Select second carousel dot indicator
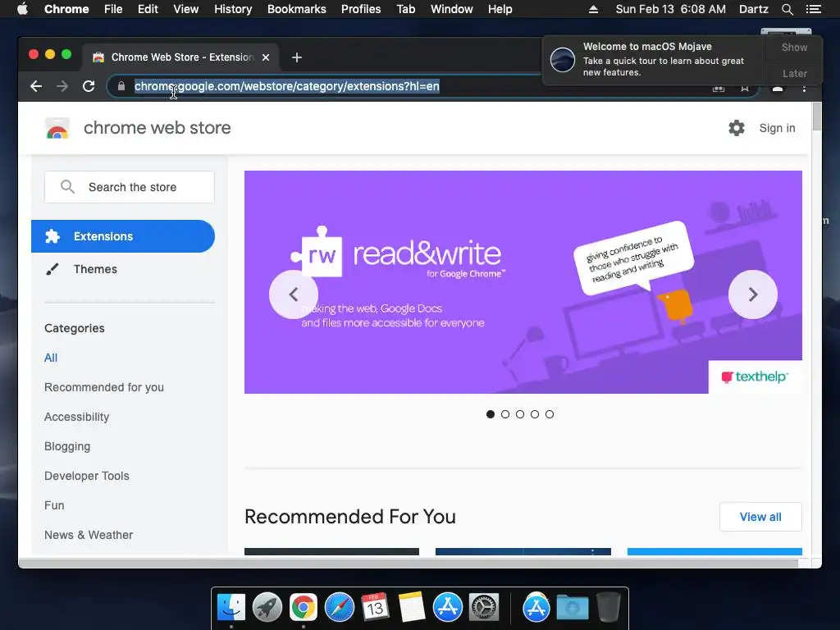This screenshot has width=840, height=630. tap(505, 414)
